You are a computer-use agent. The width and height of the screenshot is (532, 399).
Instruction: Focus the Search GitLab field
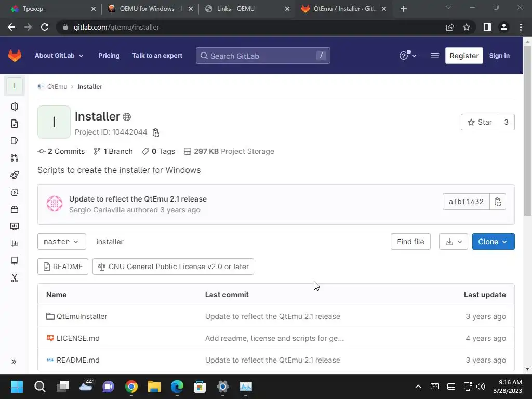[x=263, y=56]
